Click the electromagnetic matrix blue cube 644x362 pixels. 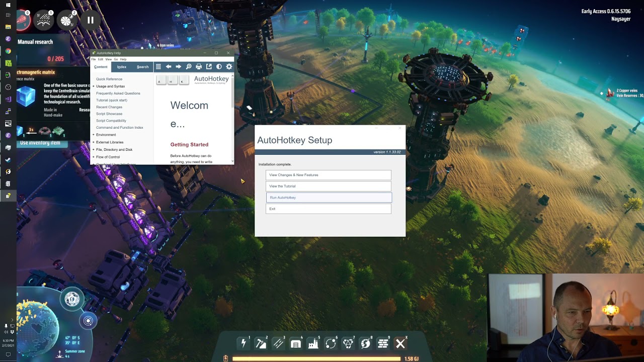(26, 96)
